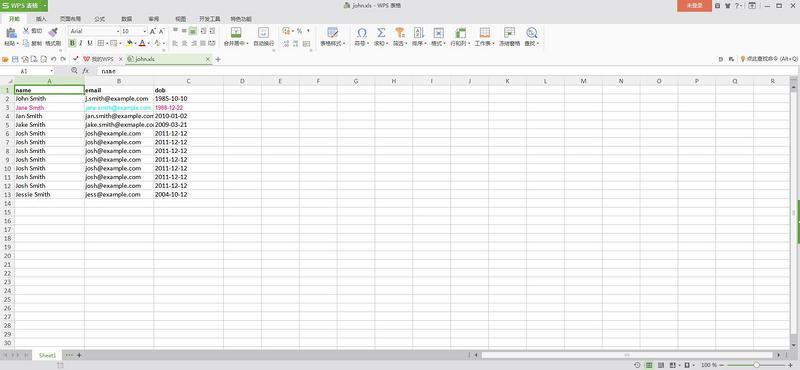Screen dimensions: 800x370
Task: Insert symbol with Omega icon
Action: 362,33
